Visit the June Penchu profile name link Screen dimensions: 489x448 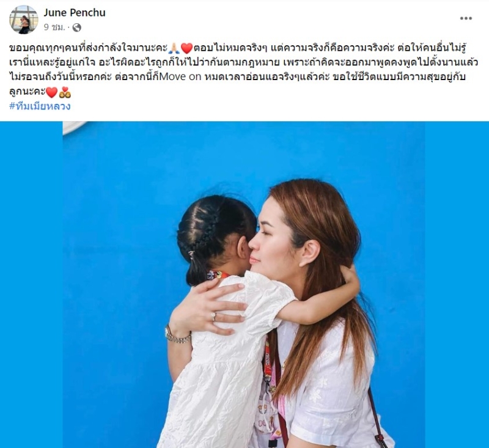point(75,12)
